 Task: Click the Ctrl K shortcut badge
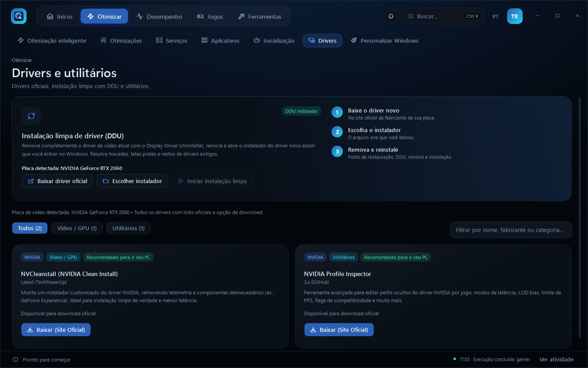(x=472, y=16)
